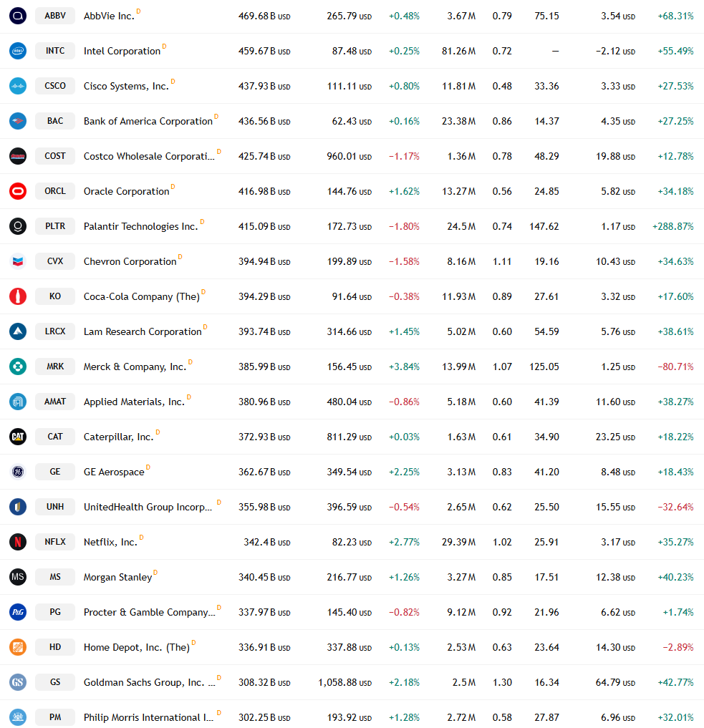This screenshot has height=728, width=704.
Task: Click the Philip Morris logo icon
Action: tap(18, 717)
